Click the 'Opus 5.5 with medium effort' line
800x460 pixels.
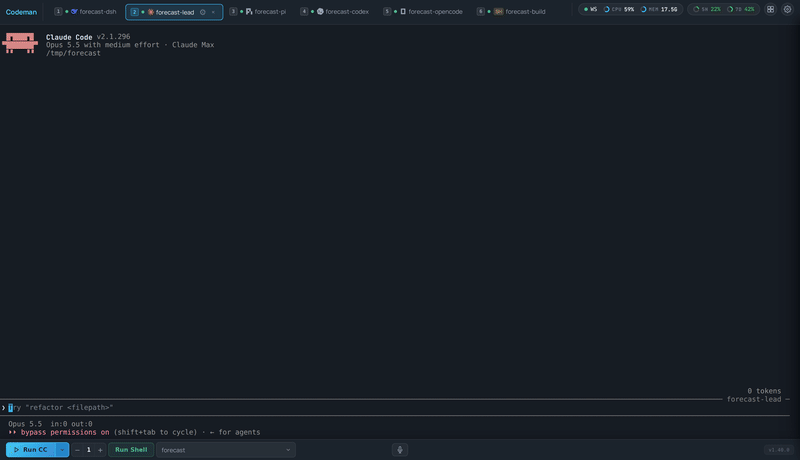point(103,45)
